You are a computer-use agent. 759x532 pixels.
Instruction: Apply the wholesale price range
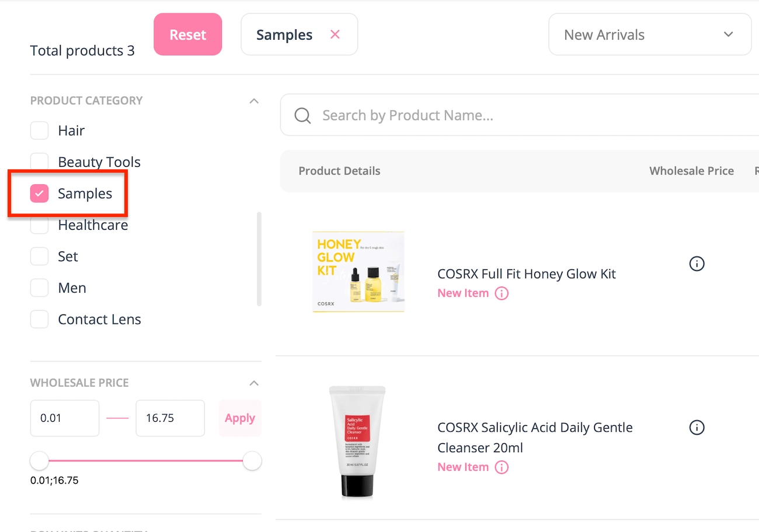click(240, 418)
